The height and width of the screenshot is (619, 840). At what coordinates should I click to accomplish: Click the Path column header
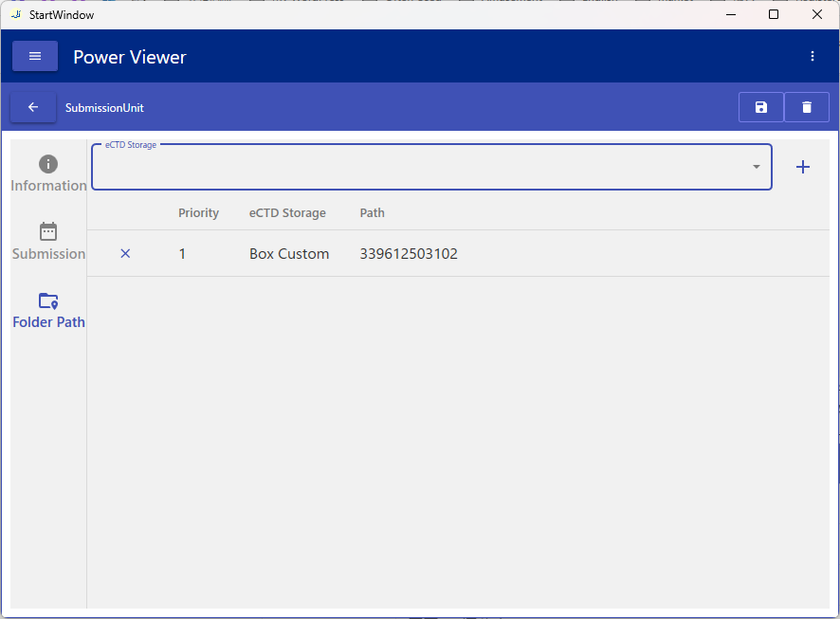point(373,212)
